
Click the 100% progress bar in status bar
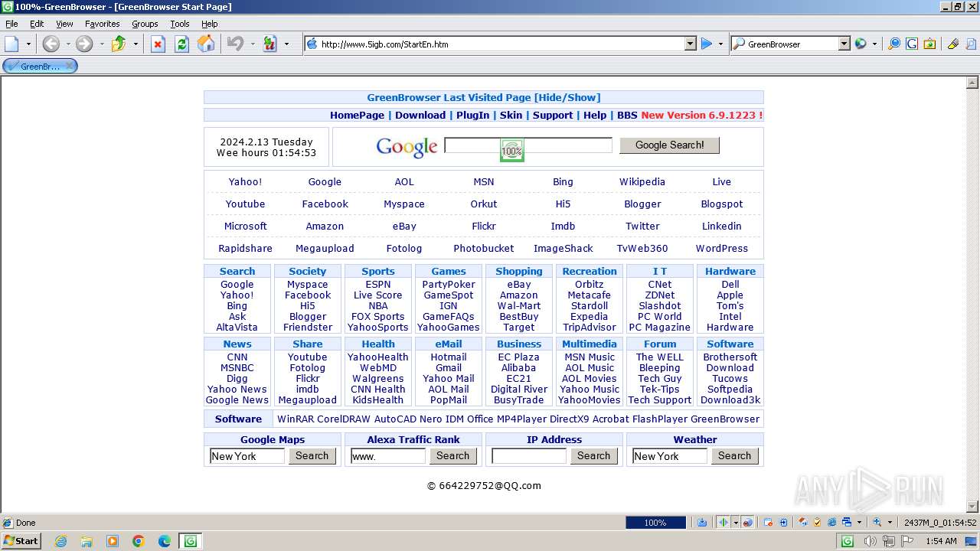coord(655,523)
